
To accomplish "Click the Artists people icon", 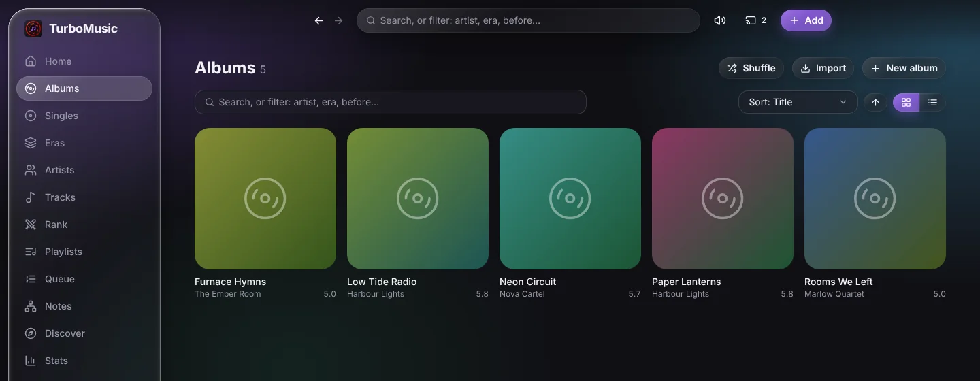I will click(31, 170).
